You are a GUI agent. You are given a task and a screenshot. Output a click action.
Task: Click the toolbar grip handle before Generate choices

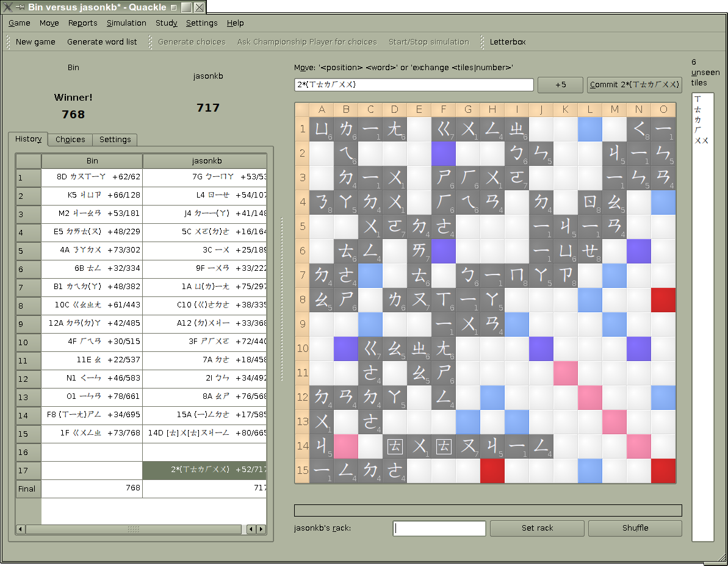150,42
